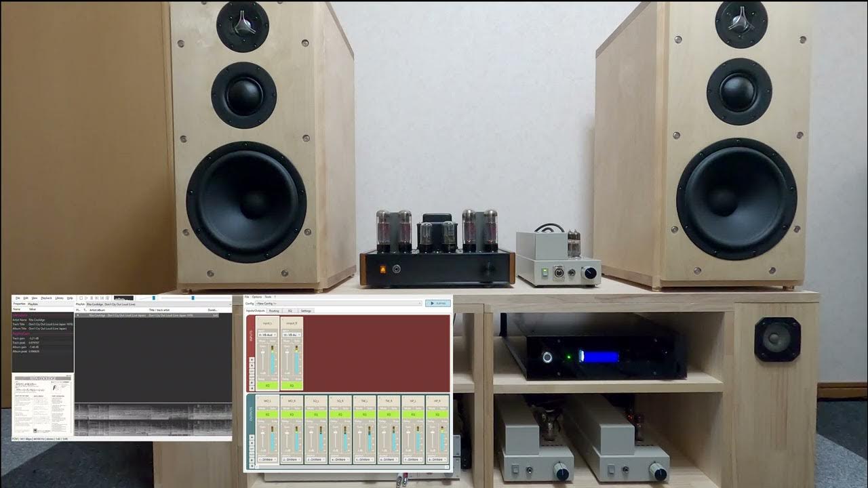Screen dimensions: 868x488
Task: Mute the WO_L output channel
Action: (x=262, y=408)
